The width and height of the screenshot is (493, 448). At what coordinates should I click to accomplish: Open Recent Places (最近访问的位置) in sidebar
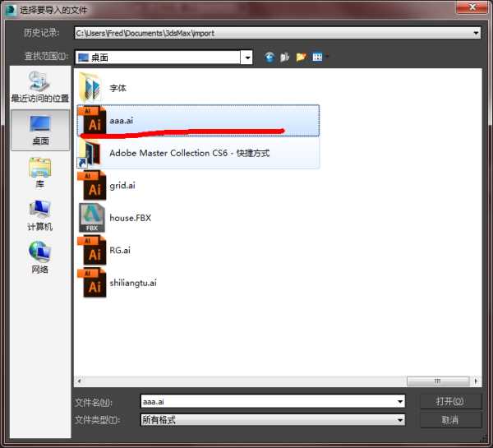(x=39, y=87)
